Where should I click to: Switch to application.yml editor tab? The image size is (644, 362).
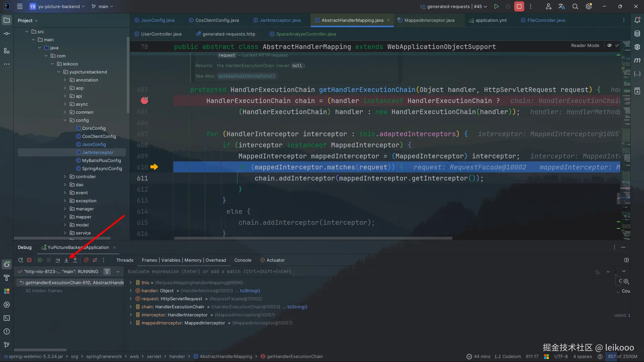(x=488, y=20)
